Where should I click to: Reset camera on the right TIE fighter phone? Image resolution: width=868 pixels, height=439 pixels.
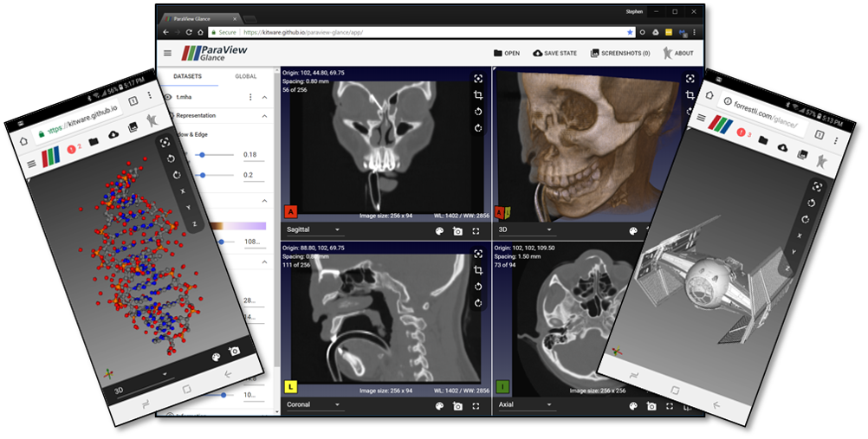pyautogui.click(x=817, y=186)
